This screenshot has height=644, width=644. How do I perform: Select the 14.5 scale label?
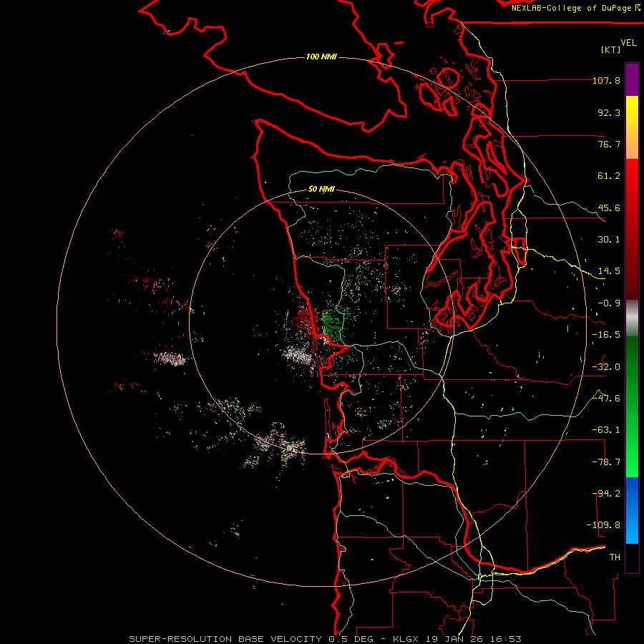609,271
